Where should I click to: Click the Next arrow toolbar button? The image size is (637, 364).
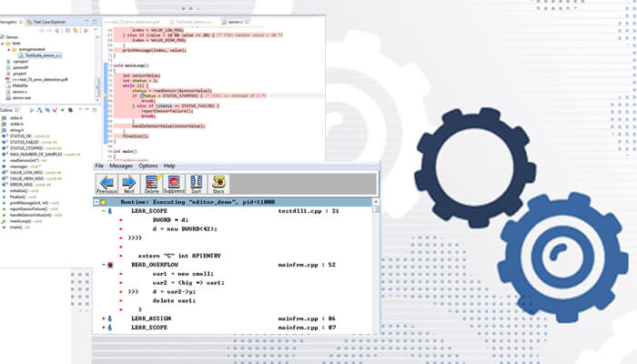(129, 183)
